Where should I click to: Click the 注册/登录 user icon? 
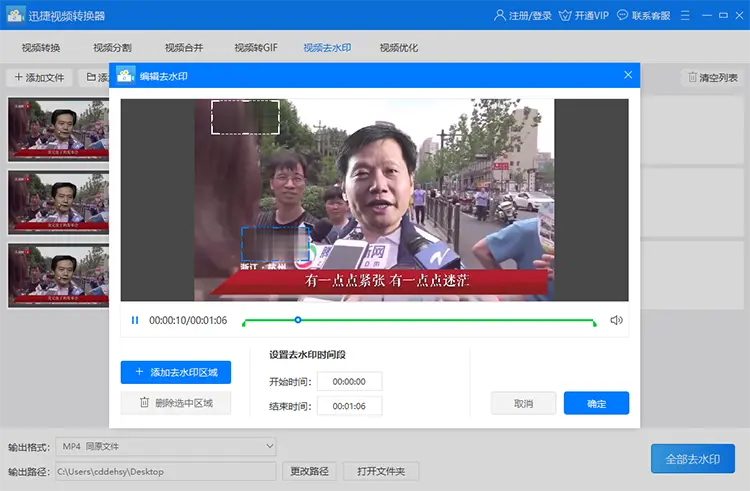point(499,15)
